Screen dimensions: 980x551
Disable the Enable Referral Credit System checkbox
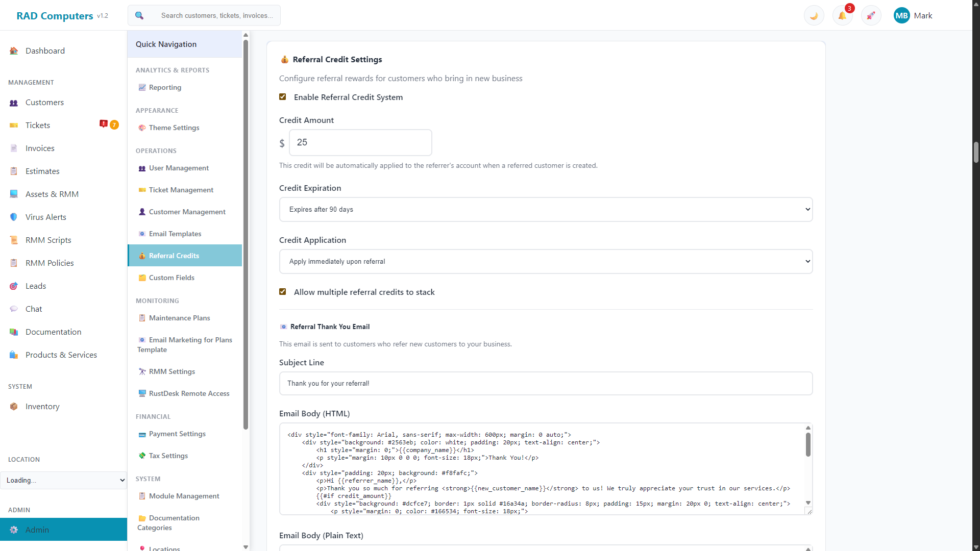point(282,96)
